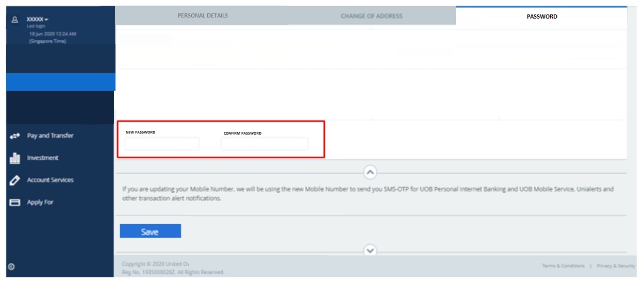Focus the New Password input field
Screen dimensions: 644x284
click(x=161, y=144)
